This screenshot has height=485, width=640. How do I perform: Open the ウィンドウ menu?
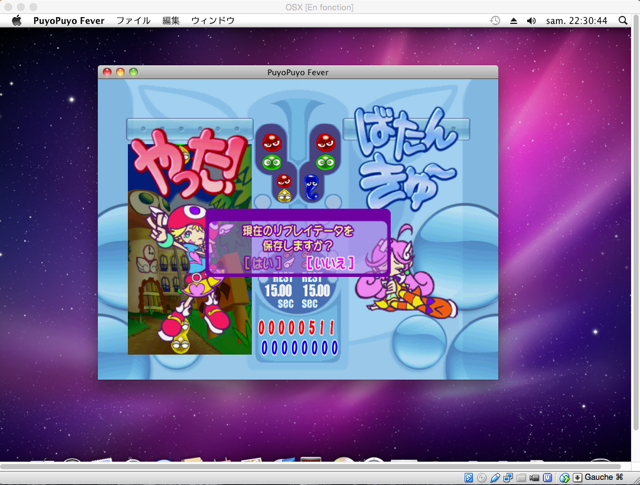click(213, 20)
